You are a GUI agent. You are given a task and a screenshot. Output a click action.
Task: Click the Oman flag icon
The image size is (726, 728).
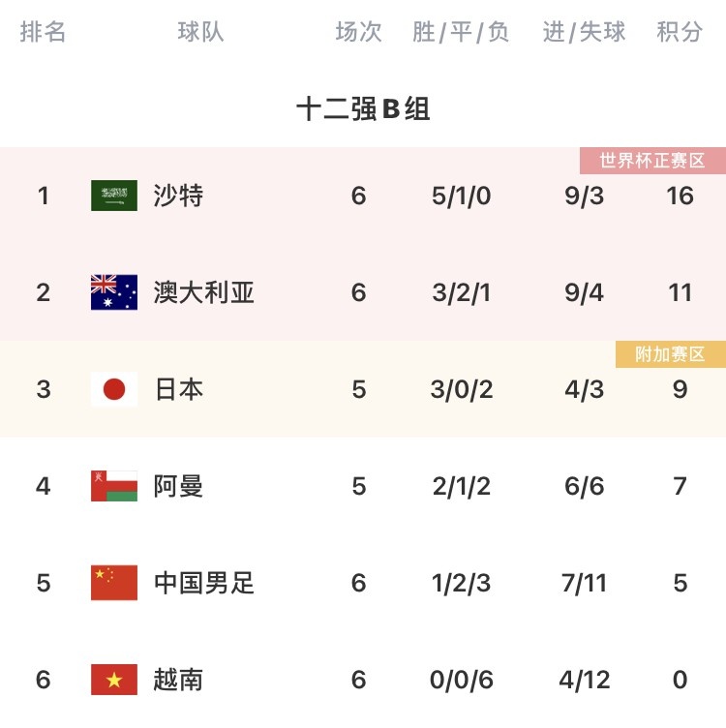click(x=114, y=486)
